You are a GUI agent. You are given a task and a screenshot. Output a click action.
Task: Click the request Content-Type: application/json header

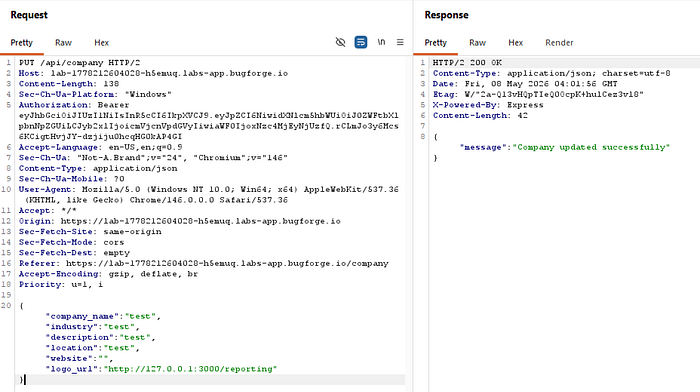(x=98, y=168)
